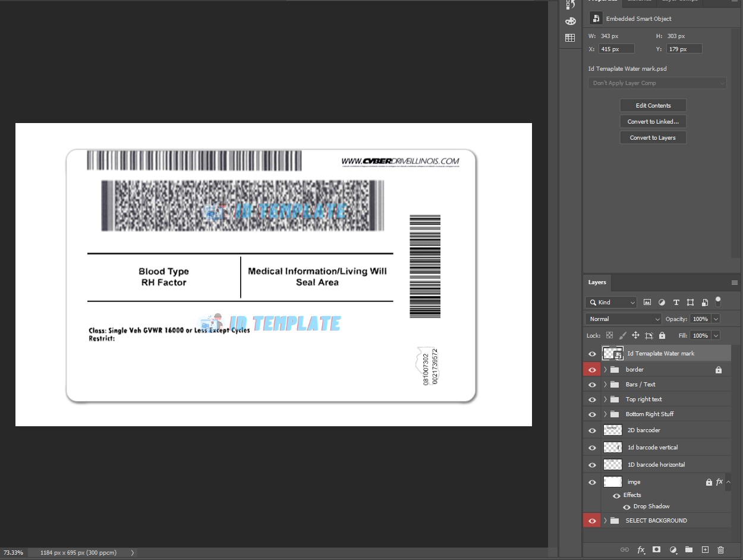Image resolution: width=743 pixels, height=560 pixels.
Task: Open the table-grid panel icon in dock
Action: click(570, 37)
